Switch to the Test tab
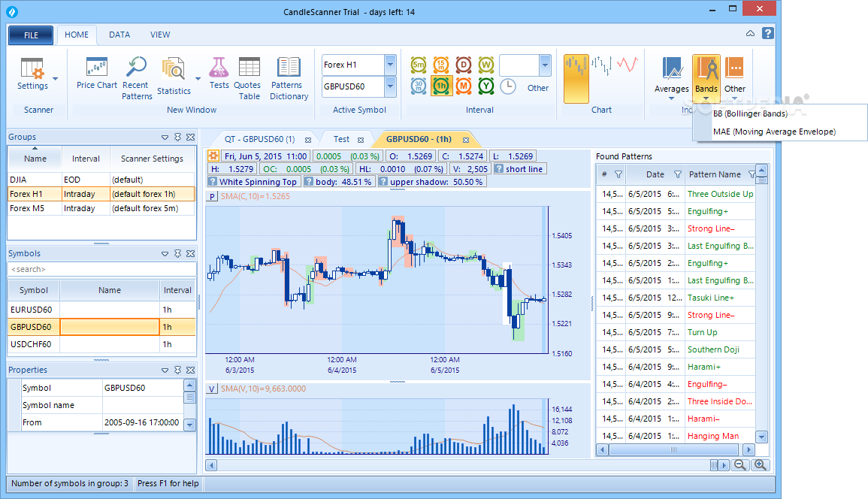 point(341,140)
